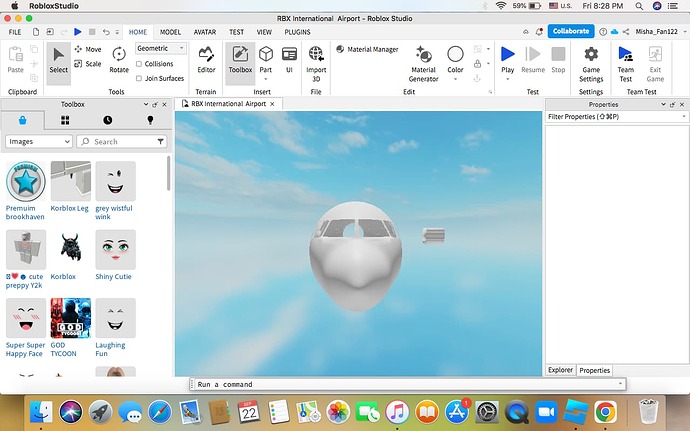Start a Team Test session
Screen dimensions: 690x431
pyautogui.click(x=626, y=58)
